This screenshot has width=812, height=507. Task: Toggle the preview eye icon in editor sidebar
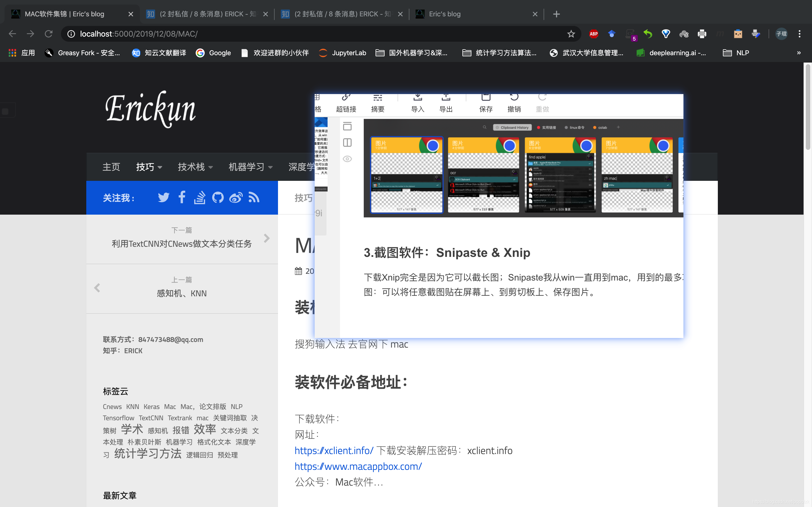point(347,159)
